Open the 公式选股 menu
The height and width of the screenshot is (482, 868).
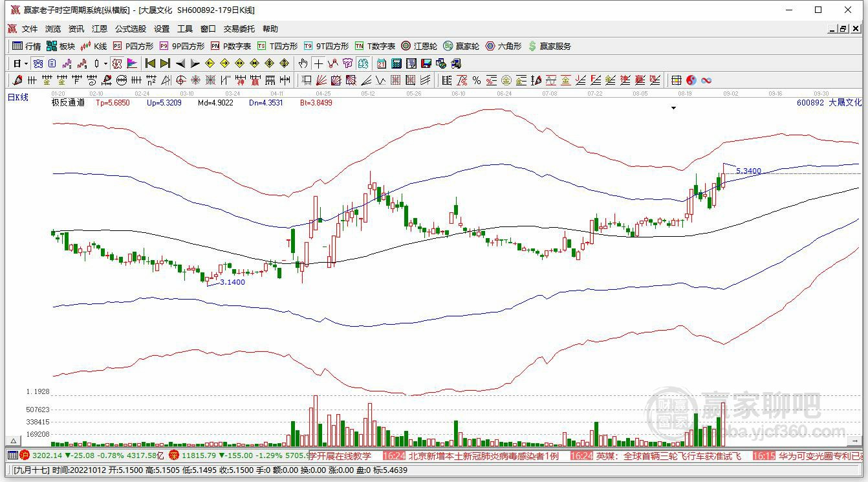pos(131,29)
